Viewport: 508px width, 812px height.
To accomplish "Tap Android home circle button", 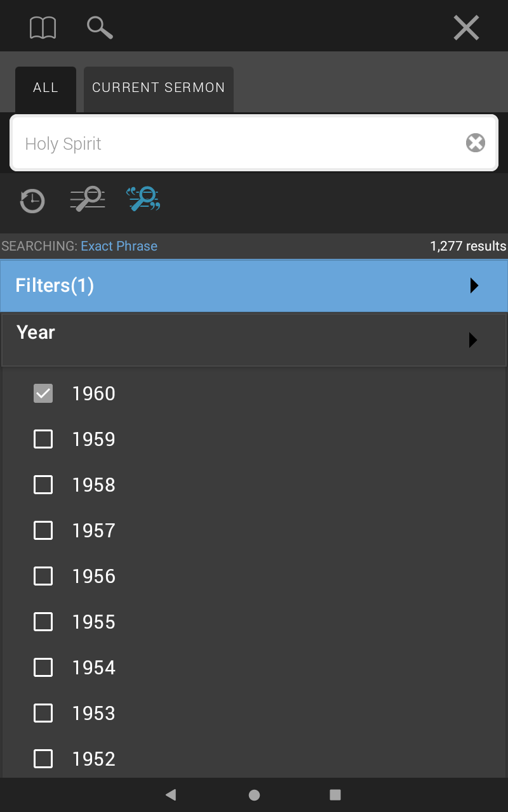I will pos(254,795).
